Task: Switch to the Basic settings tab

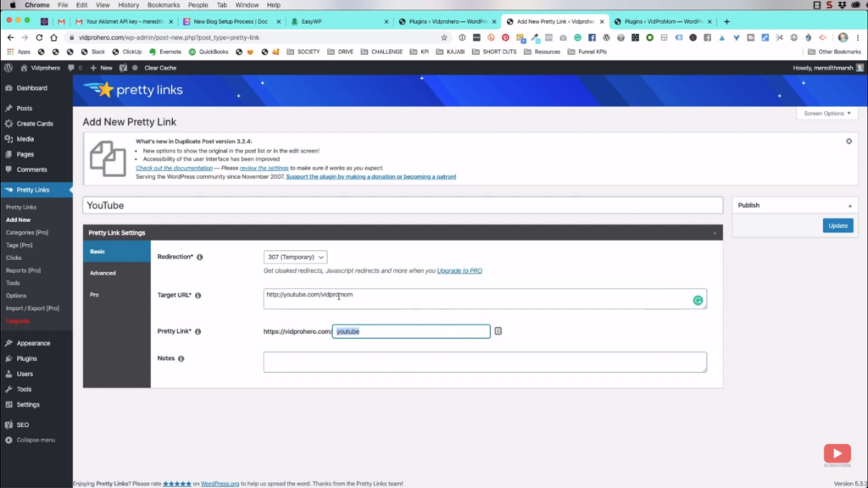Action: click(117, 251)
